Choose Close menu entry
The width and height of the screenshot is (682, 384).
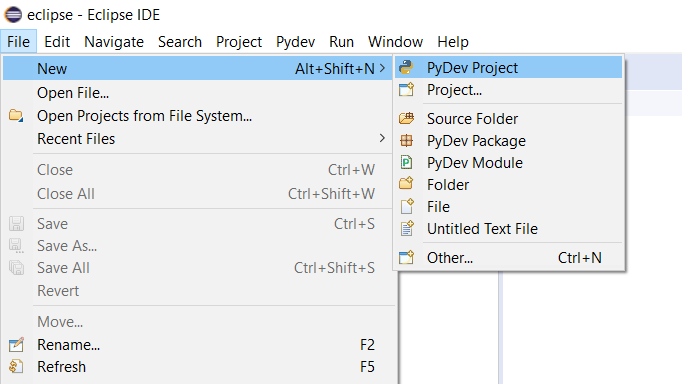coord(197,170)
